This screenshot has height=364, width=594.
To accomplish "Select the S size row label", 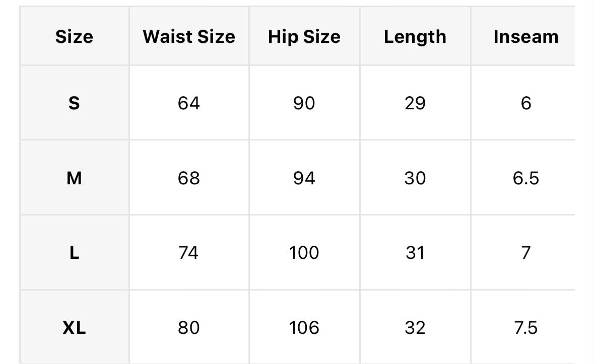I will 74,103.
